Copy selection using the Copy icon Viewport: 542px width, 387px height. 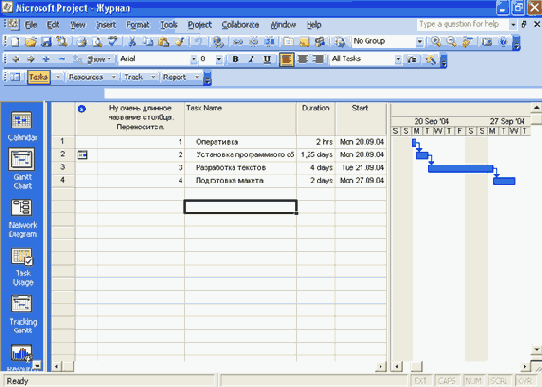pyautogui.click(x=148, y=42)
